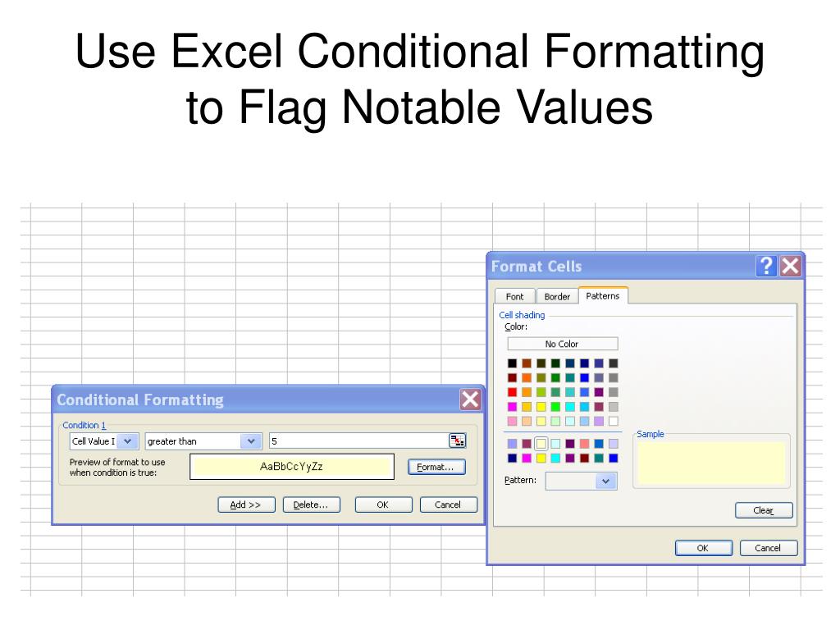Close the Format Cells dialog
The image size is (840, 630).
(x=790, y=266)
